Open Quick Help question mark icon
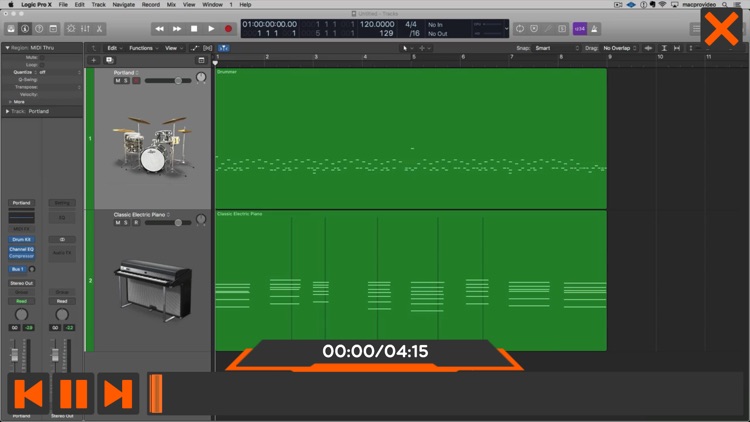Viewport: 750px width, 422px height. [x=39, y=29]
